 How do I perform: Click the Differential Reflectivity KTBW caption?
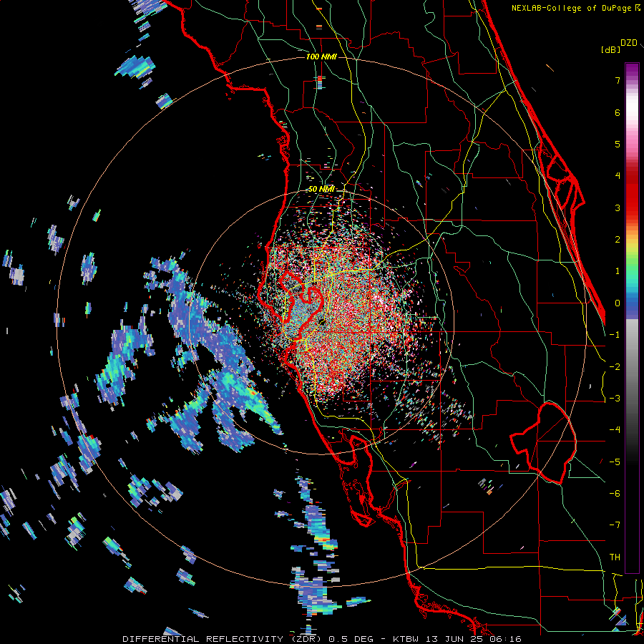[x=322, y=639]
